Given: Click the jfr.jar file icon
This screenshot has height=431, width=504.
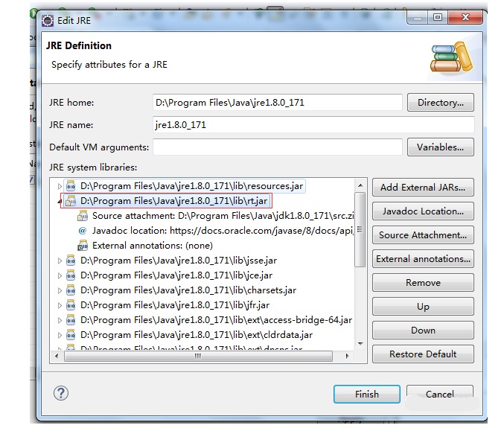Looking at the screenshot, I should [x=71, y=305].
